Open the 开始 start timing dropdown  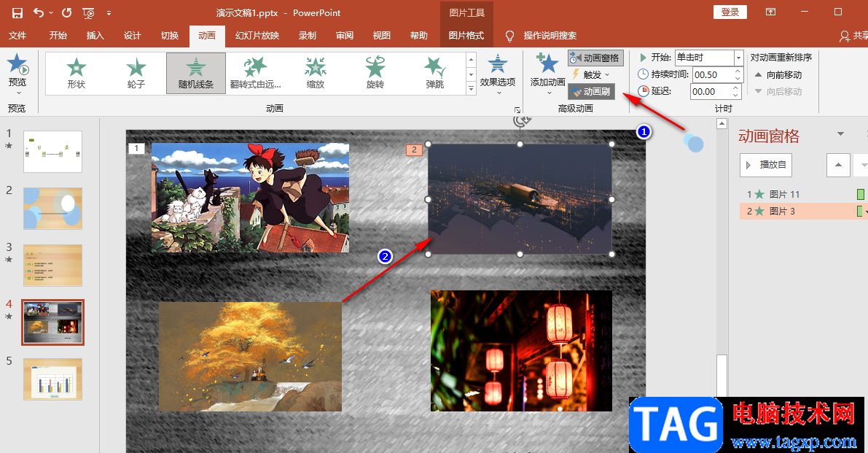(x=738, y=58)
